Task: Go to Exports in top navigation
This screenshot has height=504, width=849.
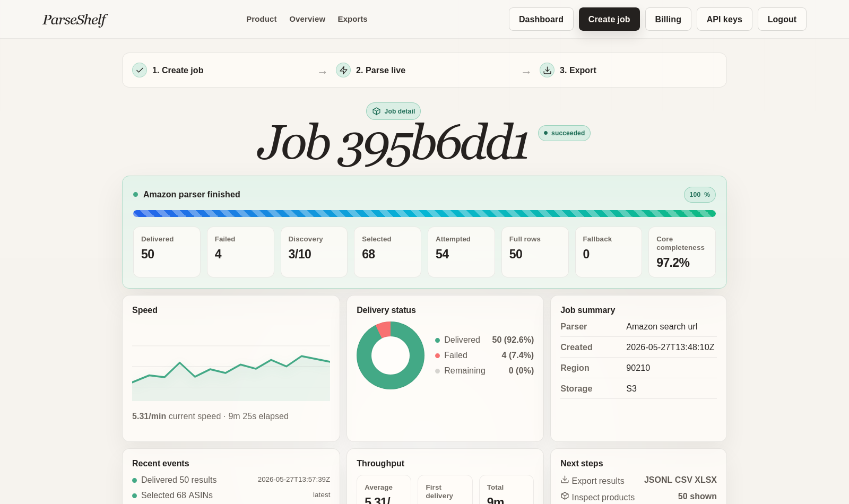Action: 352,19
